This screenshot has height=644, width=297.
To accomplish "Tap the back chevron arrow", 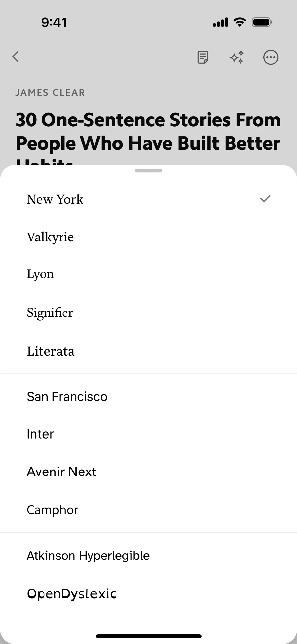I will pyautogui.click(x=15, y=56).
